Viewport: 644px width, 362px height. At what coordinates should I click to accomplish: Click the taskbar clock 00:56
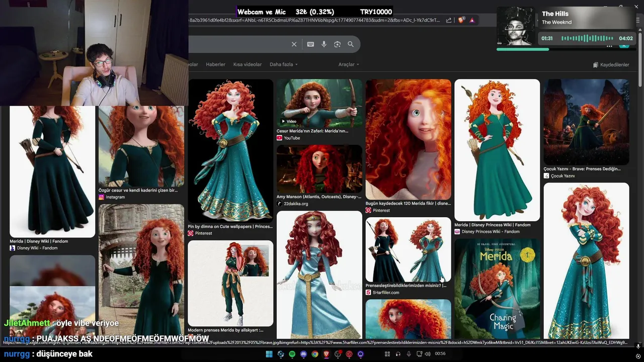pos(440,354)
